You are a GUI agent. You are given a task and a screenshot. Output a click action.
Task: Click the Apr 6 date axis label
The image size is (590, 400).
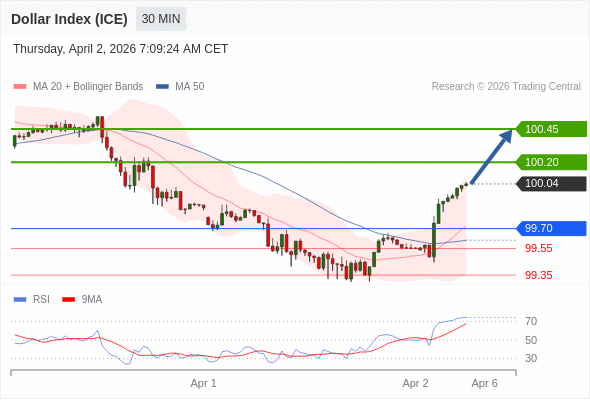point(485,383)
